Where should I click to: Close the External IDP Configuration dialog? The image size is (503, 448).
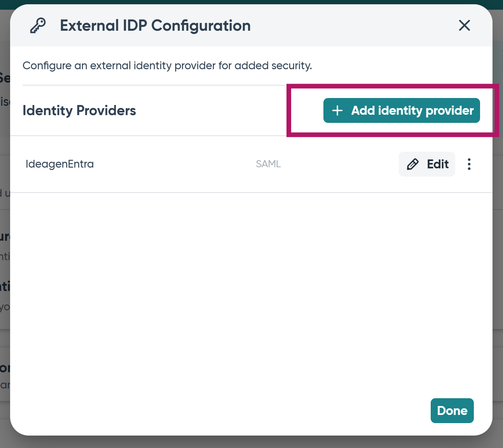[x=465, y=26]
